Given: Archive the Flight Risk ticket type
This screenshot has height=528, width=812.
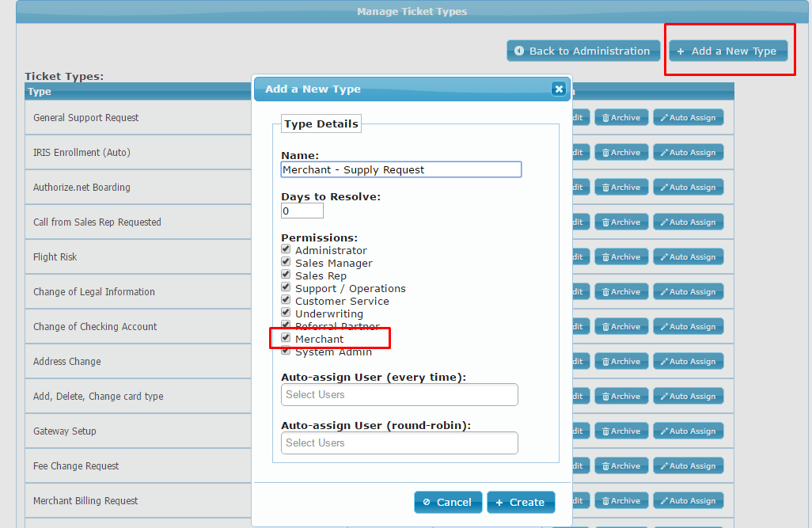Looking at the screenshot, I should point(621,257).
